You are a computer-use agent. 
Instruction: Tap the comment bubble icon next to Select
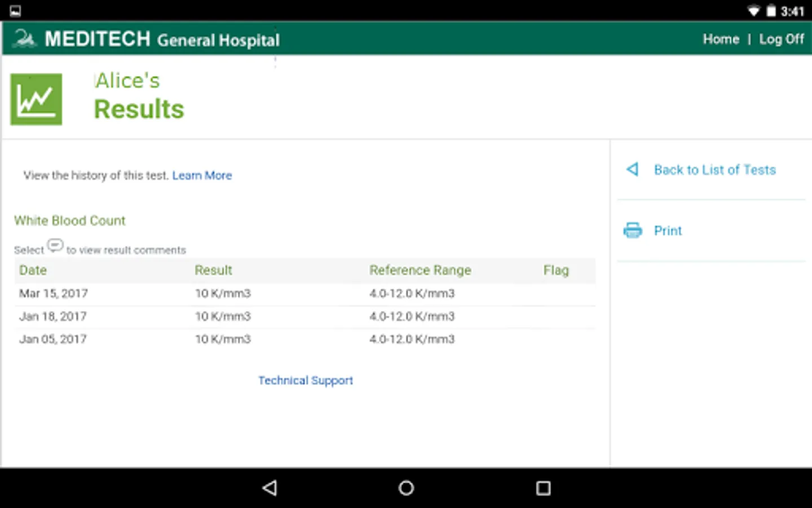pyautogui.click(x=55, y=246)
